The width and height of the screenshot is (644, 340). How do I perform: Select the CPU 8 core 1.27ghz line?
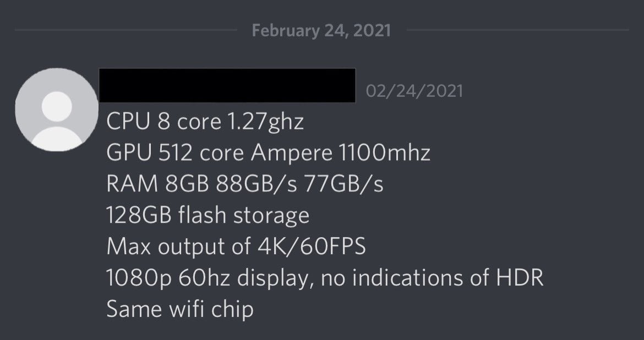point(205,122)
